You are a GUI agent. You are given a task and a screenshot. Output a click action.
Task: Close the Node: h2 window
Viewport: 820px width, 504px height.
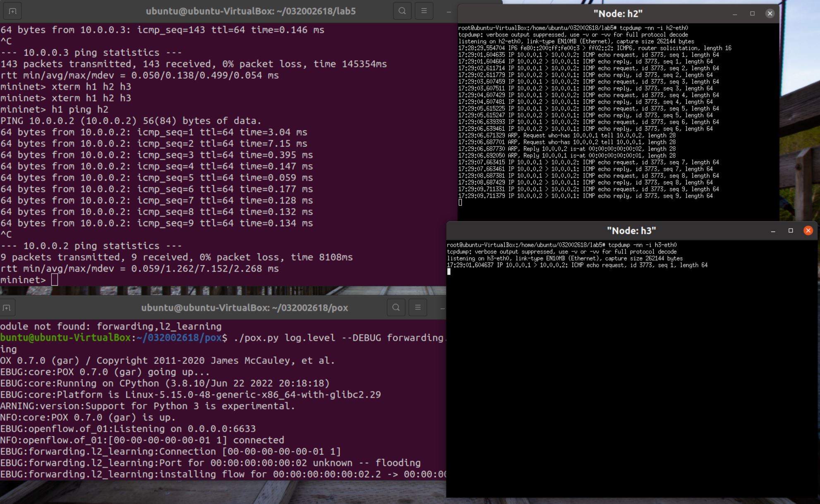pos(770,14)
